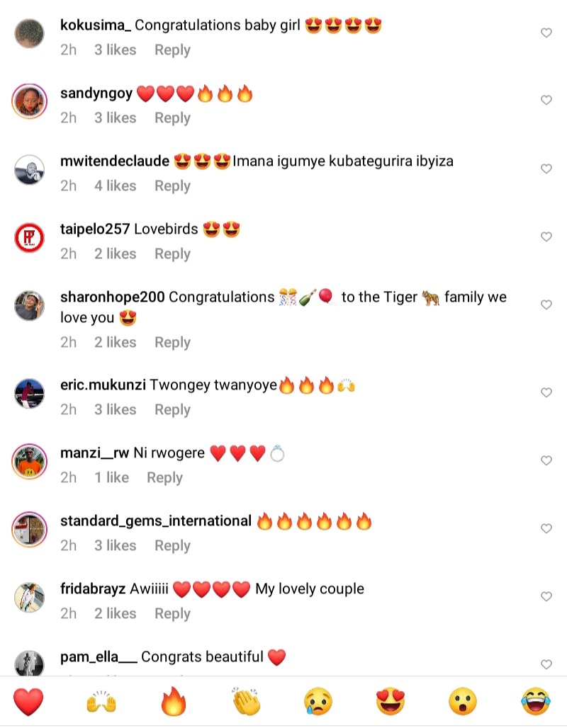Like the sharonhope200 Tiger family comment
This screenshot has width=567, height=728.
click(546, 305)
